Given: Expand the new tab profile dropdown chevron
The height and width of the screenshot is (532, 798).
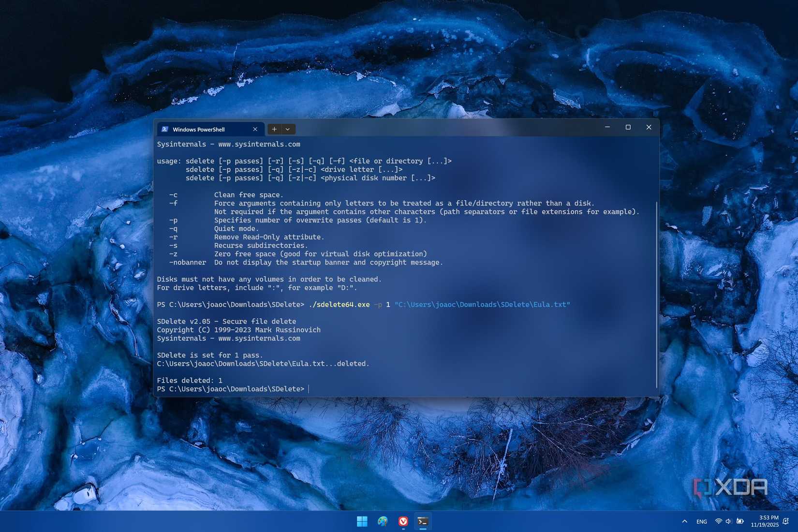Looking at the screenshot, I should click(x=288, y=129).
